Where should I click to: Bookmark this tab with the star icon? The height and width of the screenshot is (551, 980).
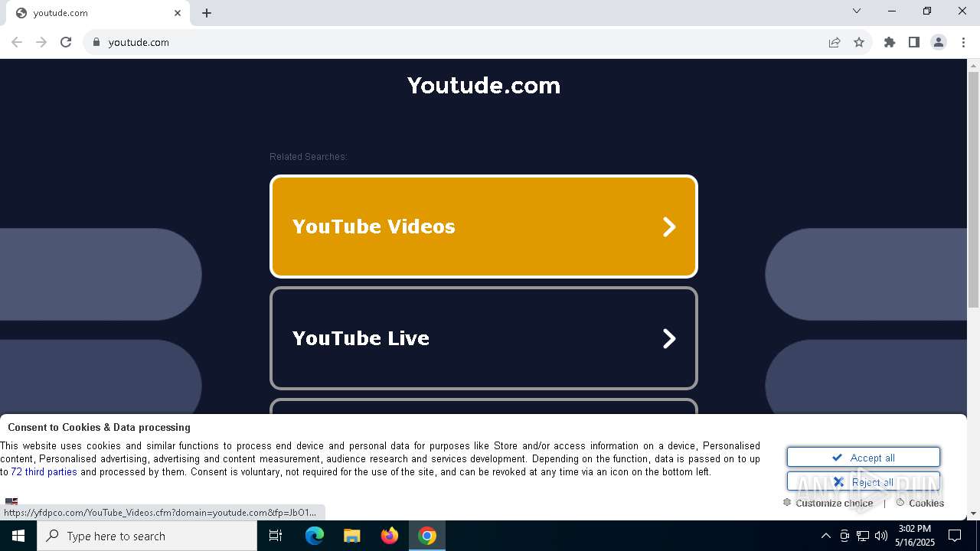pyautogui.click(x=859, y=42)
